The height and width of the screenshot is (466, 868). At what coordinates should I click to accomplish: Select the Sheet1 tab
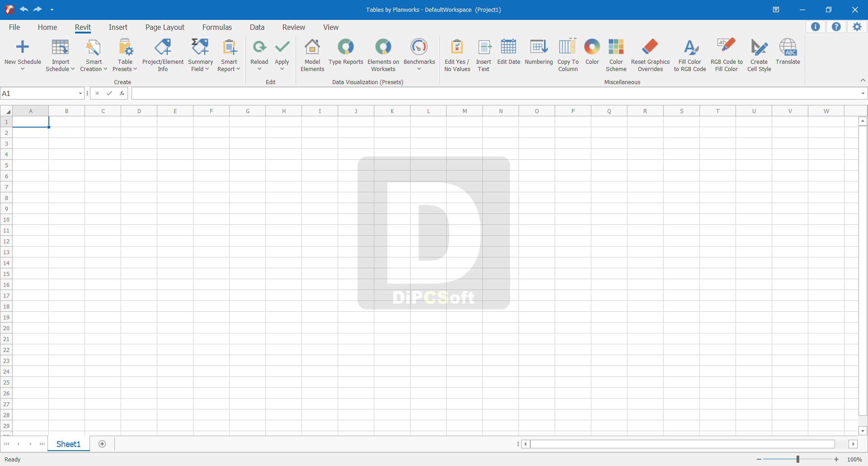click(x=68, y=444)
